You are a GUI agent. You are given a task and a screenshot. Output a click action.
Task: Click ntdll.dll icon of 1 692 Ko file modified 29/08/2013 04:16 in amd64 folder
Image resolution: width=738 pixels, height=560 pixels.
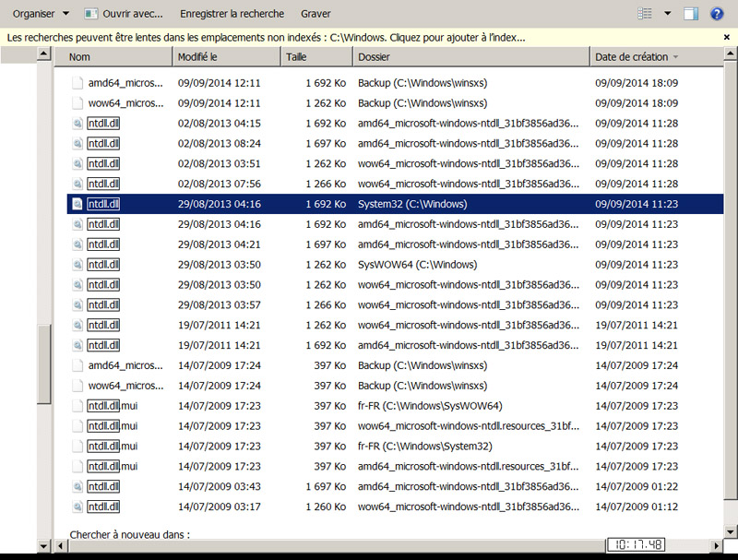pyautogui.click(x=77, y=224)
